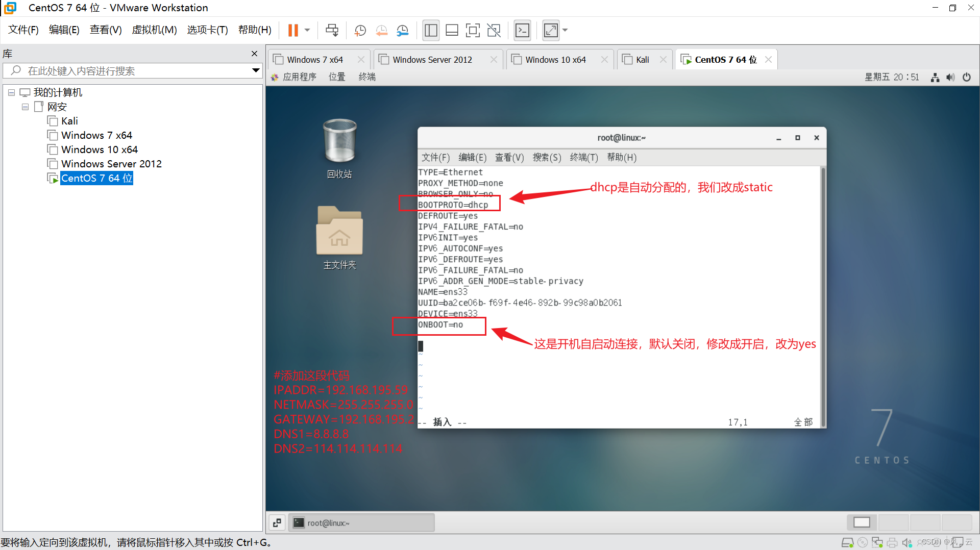Open the console view icon
Screen dimensions: 980x550
pos(522,30)
